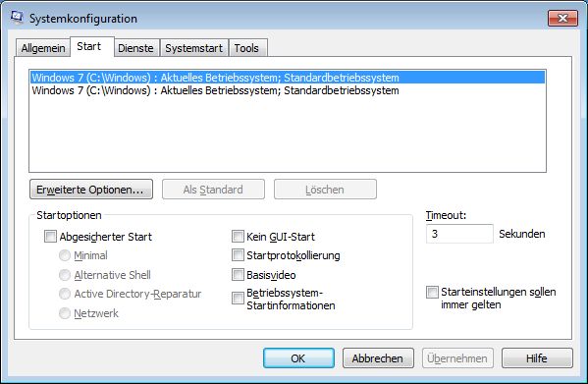Check the Basisvideo box
The height and width of the screenshot is (384, 588).
coord(238,275)
